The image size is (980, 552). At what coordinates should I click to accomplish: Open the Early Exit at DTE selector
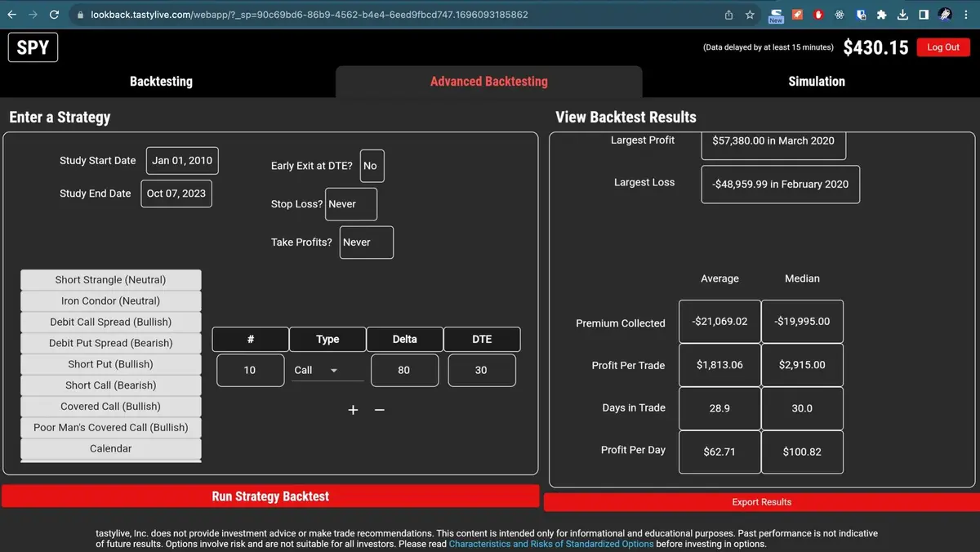coord(371,166)
